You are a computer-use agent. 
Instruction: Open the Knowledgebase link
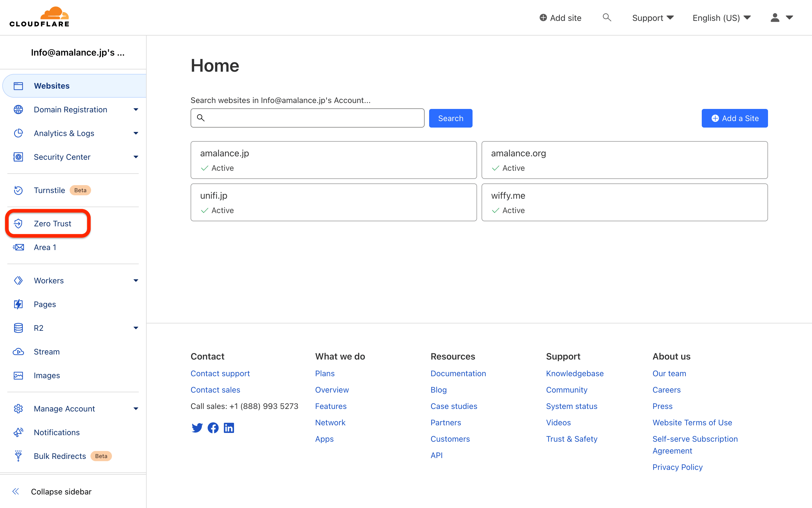[x=574, y=373]
